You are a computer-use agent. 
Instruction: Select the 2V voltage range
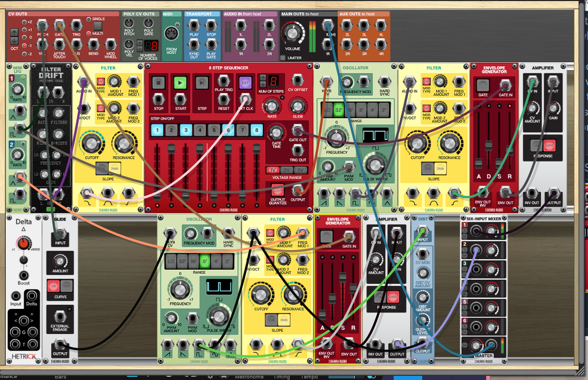click(x=287, y=170)
